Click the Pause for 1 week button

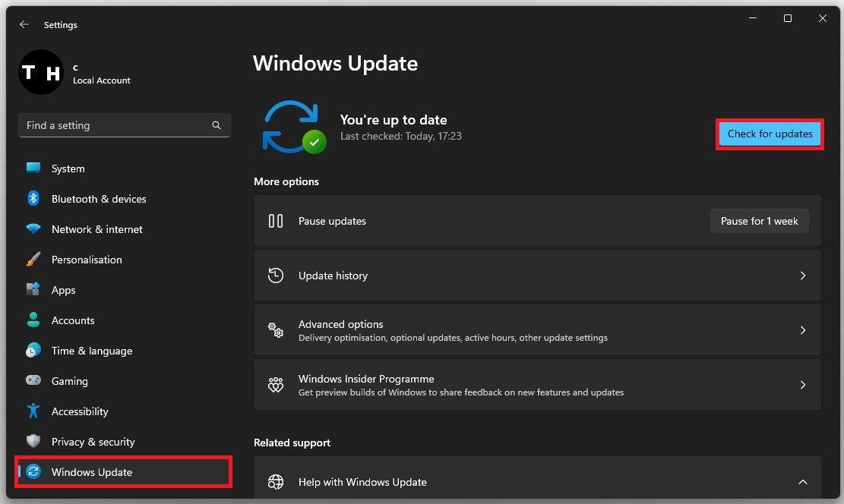(x=759, y=222)
